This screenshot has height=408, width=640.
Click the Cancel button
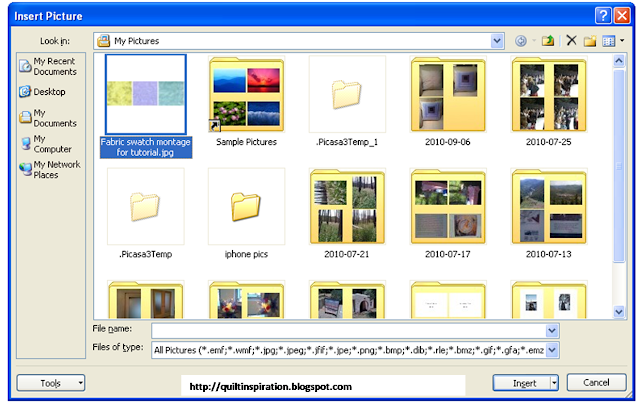coord(596,383)
